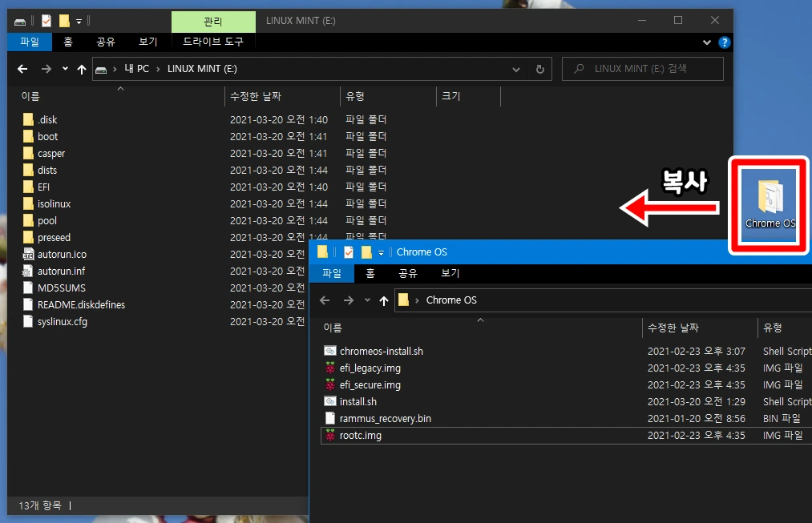
Task: Sort by 유형 column in LINUX MINT window
Action: 355,96
